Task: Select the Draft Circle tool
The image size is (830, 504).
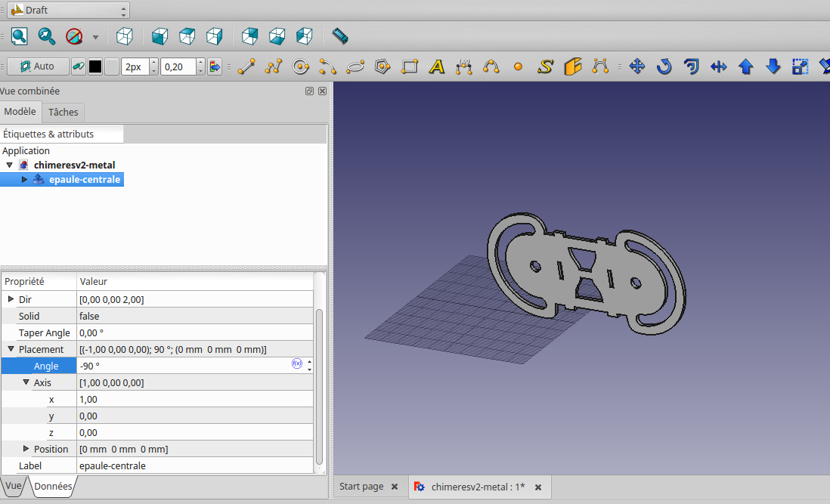Action: click(301, 66)
